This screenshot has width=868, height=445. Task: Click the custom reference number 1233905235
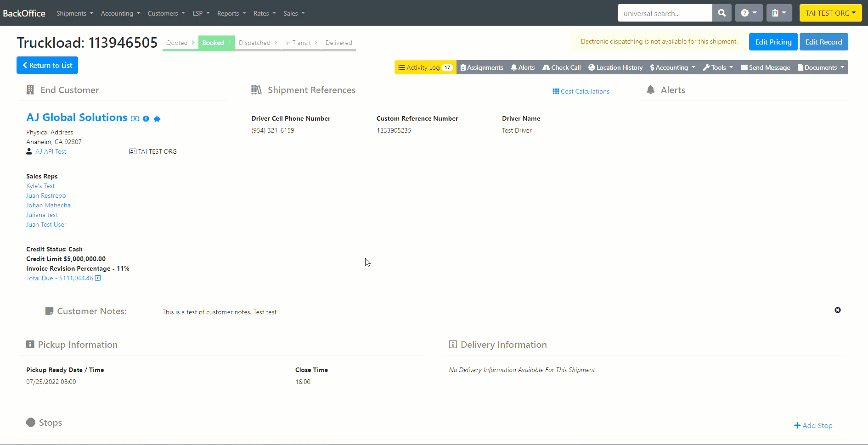point(394,130)
